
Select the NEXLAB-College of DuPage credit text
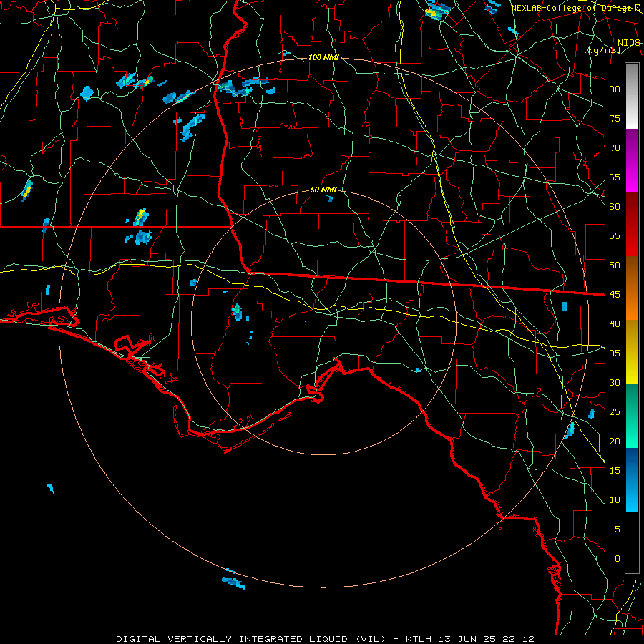(x=575, y=8)
